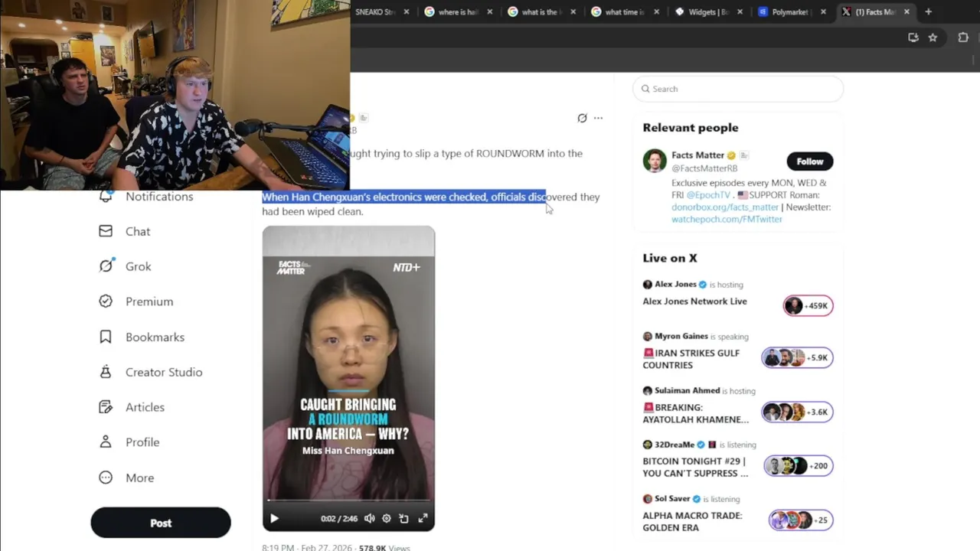
Task: Click the Sulaiman Ahmed host name
Action: pyautogui.click(x=687, y=390)
